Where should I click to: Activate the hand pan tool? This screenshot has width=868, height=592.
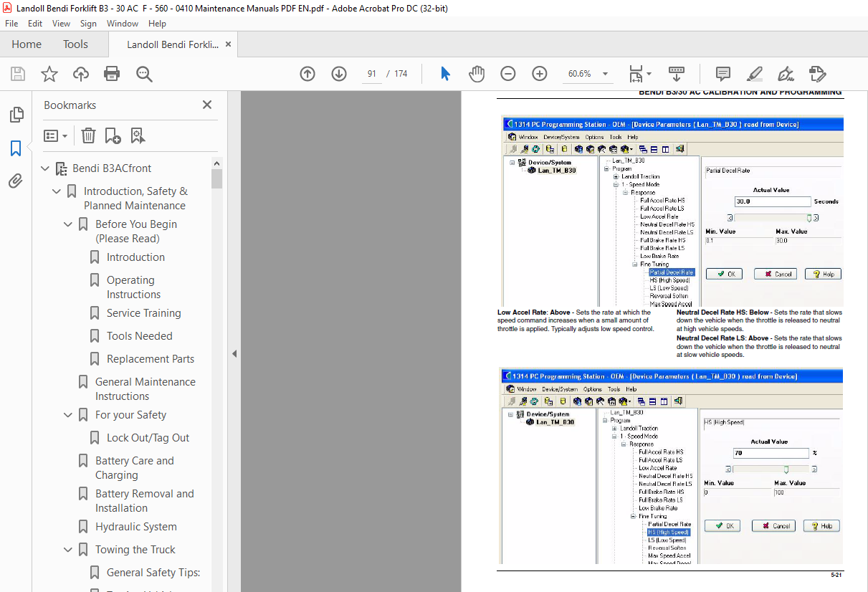point(477,74)
